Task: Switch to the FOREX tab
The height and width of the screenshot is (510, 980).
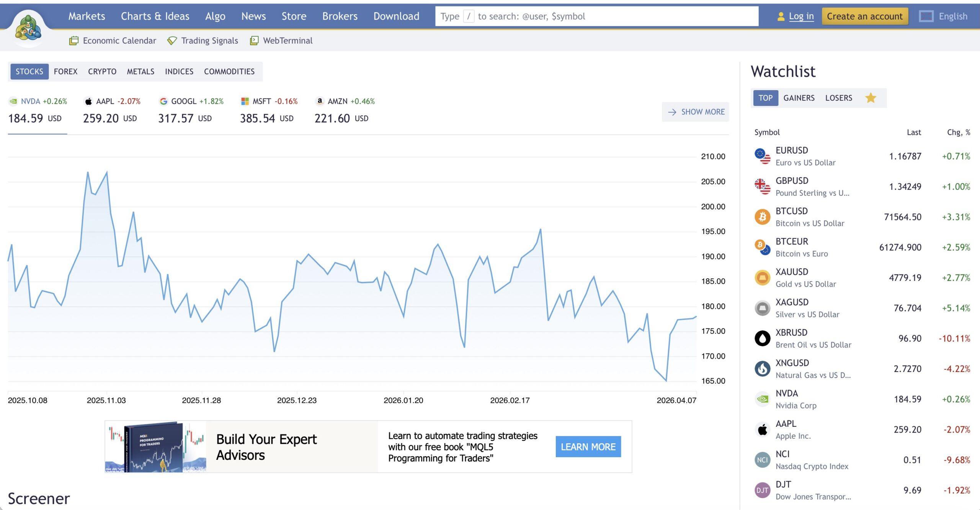Action: pyautogui.click(x=65, y=72)
